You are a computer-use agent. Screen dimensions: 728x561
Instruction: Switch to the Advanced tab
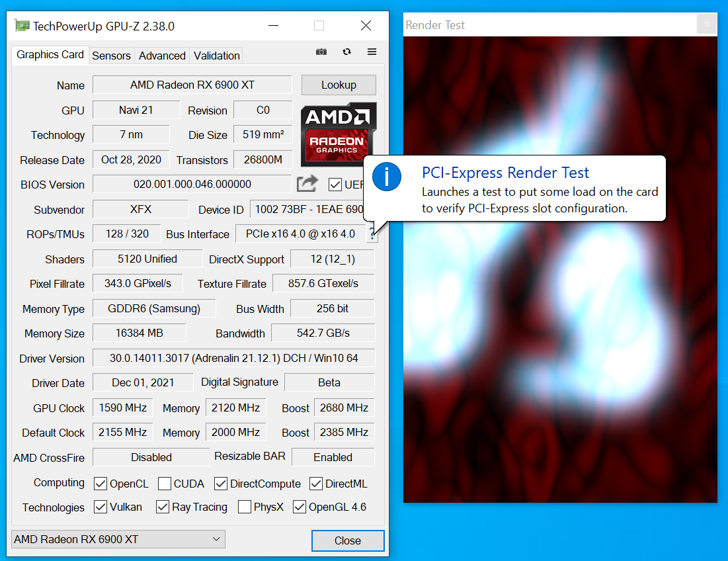pos(162,56)
